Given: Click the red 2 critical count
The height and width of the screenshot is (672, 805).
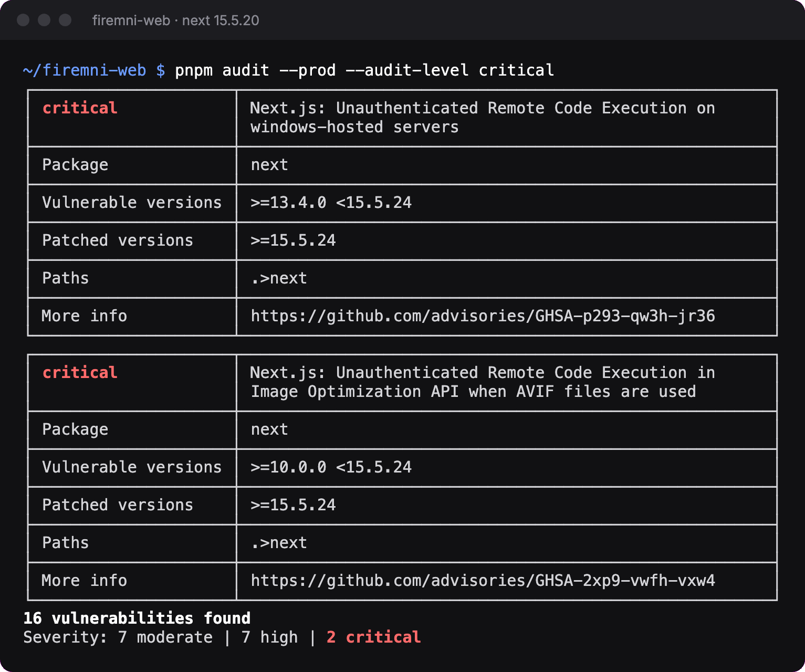Looking at the screenshot, I should pos(373,637).
